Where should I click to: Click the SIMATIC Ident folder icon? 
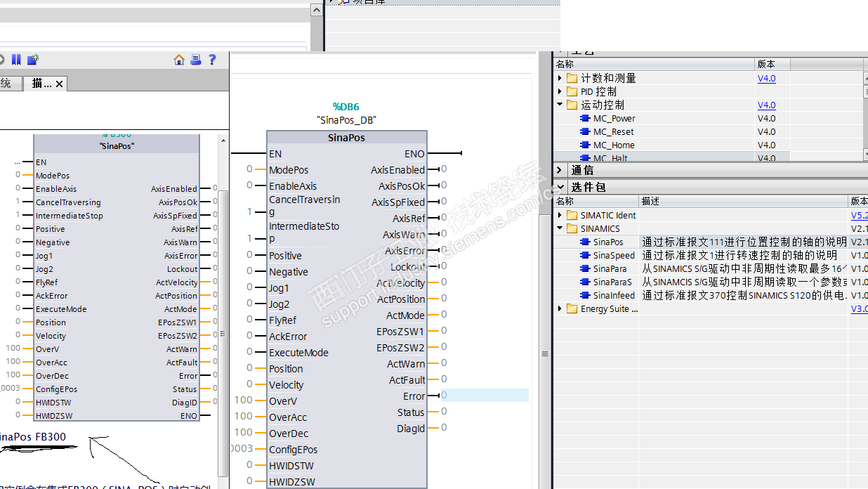(572, 216)
